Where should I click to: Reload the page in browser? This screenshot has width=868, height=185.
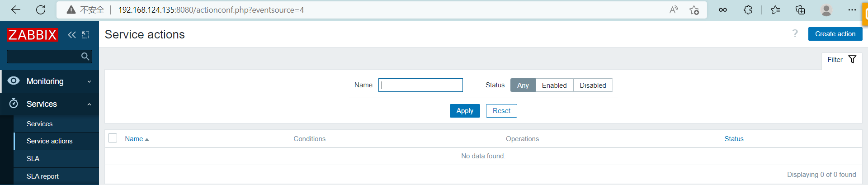(x=41, y=10)
